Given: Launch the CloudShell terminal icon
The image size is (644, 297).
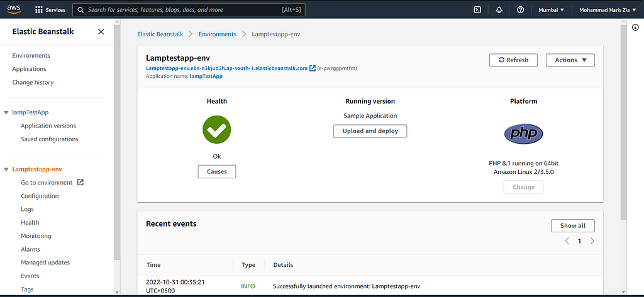Looking at the screenshot, I should pyautogui.click(x=477, y=10).
